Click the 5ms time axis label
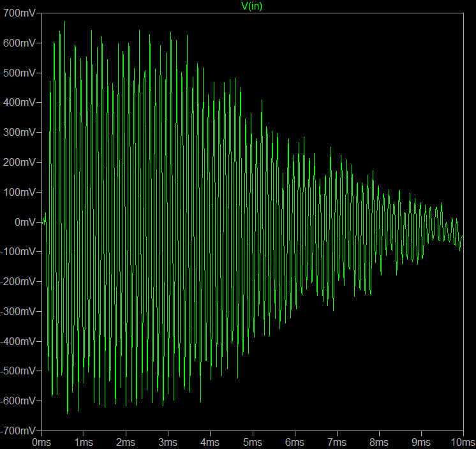 (x=253, y=443)
